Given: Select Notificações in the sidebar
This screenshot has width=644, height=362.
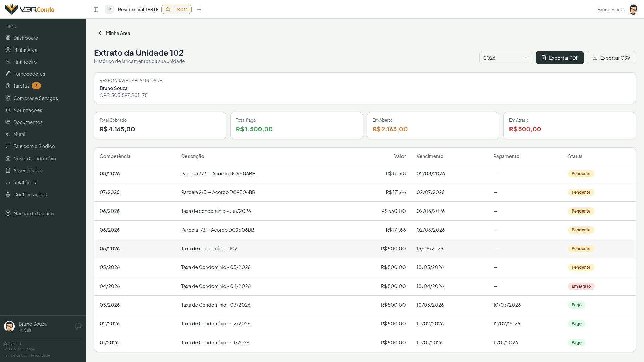Looking at the screenshot, I should [x=43, y=110].
